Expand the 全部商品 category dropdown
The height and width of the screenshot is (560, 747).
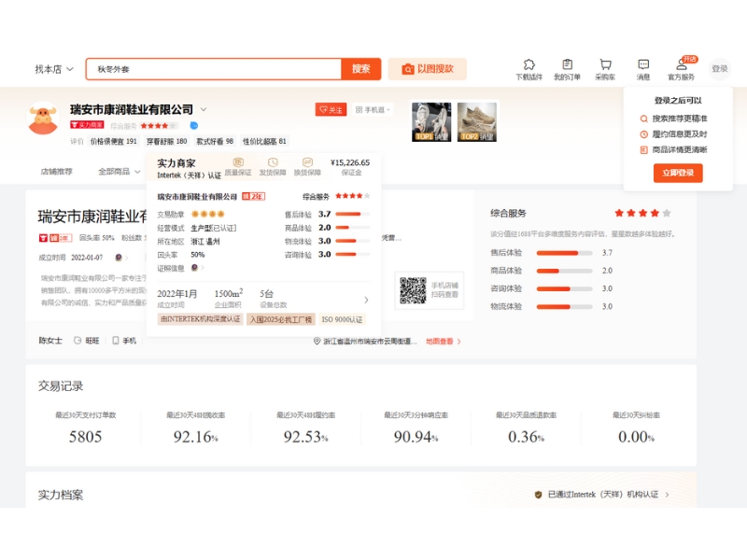click(119, 172)
